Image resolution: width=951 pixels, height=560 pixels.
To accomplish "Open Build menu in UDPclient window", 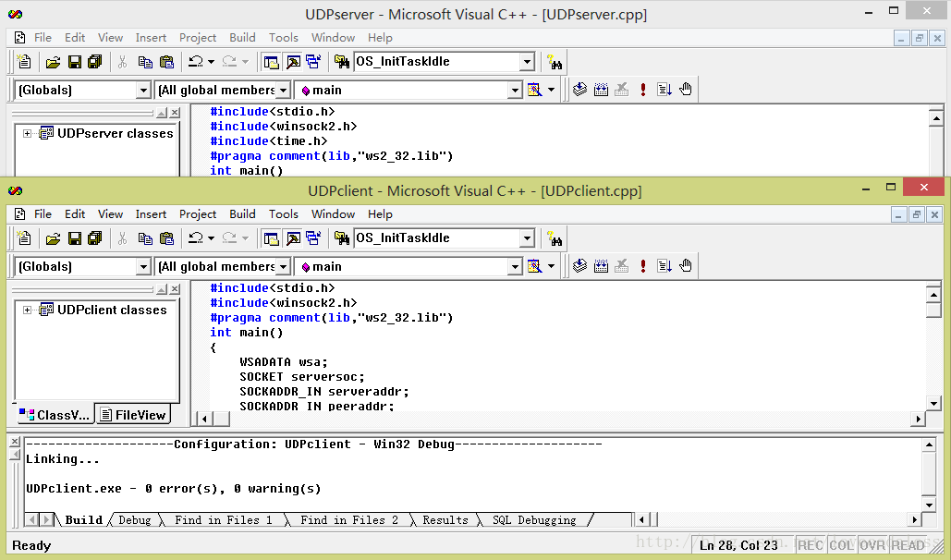I will (x=242, y=214).
